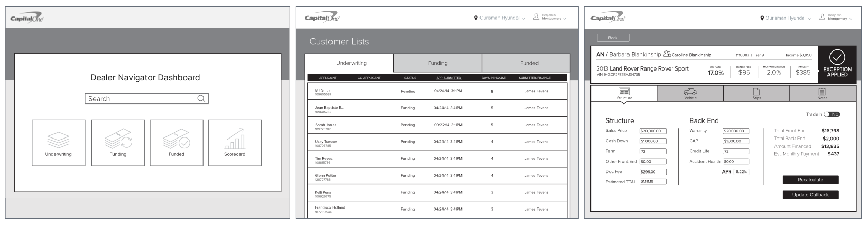
Task: Click the Accident Health input field
Action: pos(736,162)
